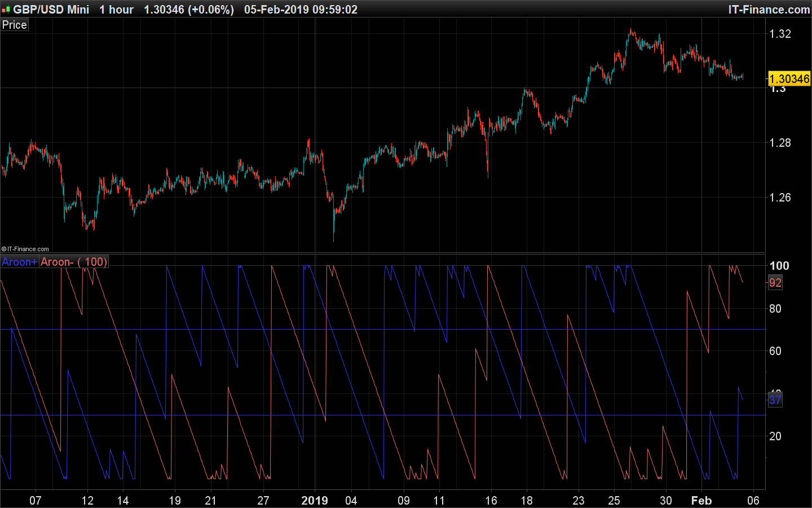
Task: Click the candlestick icon beside GBP/USD Mini
Action: [x=6, y=10]
